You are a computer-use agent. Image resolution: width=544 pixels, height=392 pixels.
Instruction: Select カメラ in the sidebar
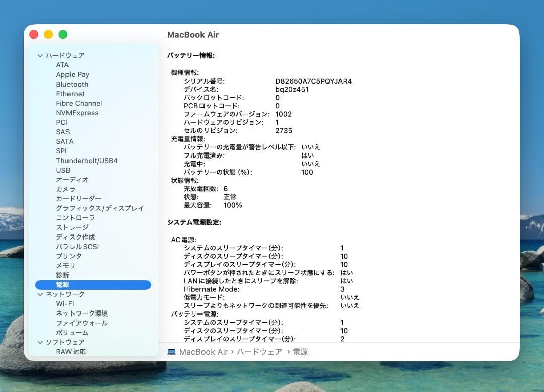pyautogui.click(x=65, y=189)
